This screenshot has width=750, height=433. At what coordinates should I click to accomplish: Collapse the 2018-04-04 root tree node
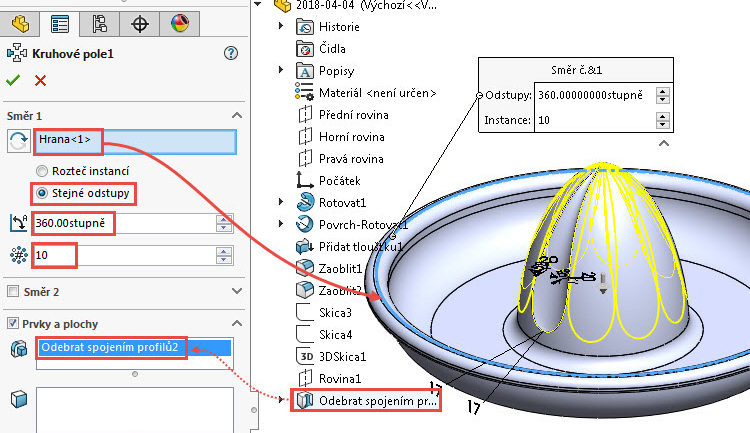(x=258, y=4)
